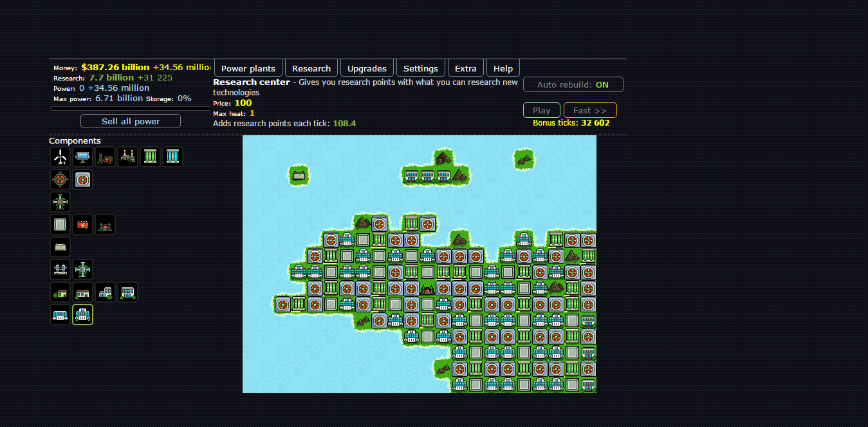The height and width of the screenshot is (427, 868).
Task: Select the third office building component
Action: (x=105, y=292)
